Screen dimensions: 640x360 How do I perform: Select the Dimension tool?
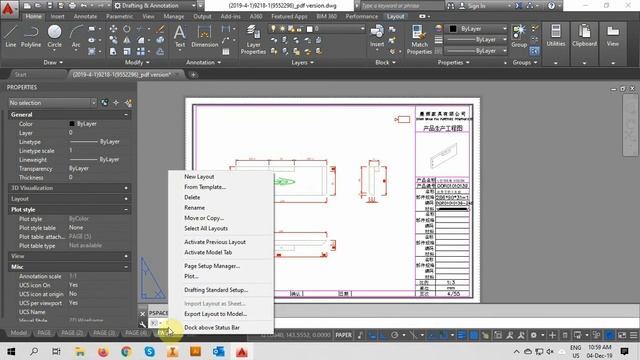[x=204, y=36]
